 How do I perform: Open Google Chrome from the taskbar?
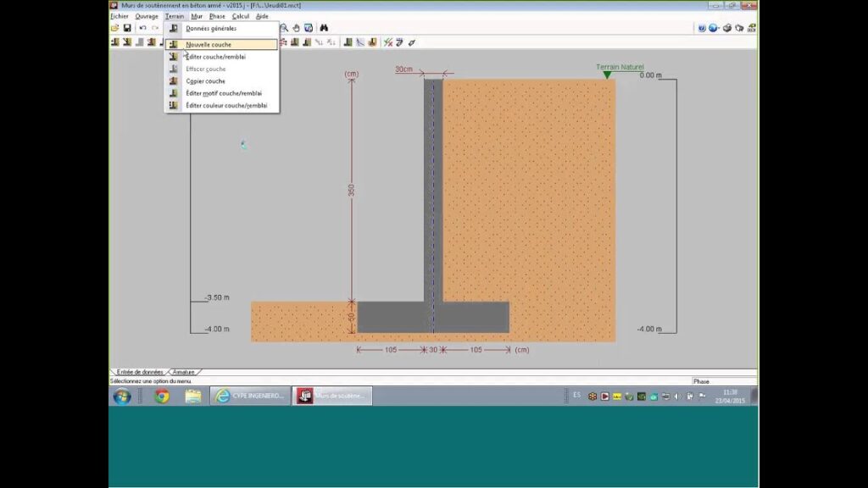pos(161,396)
